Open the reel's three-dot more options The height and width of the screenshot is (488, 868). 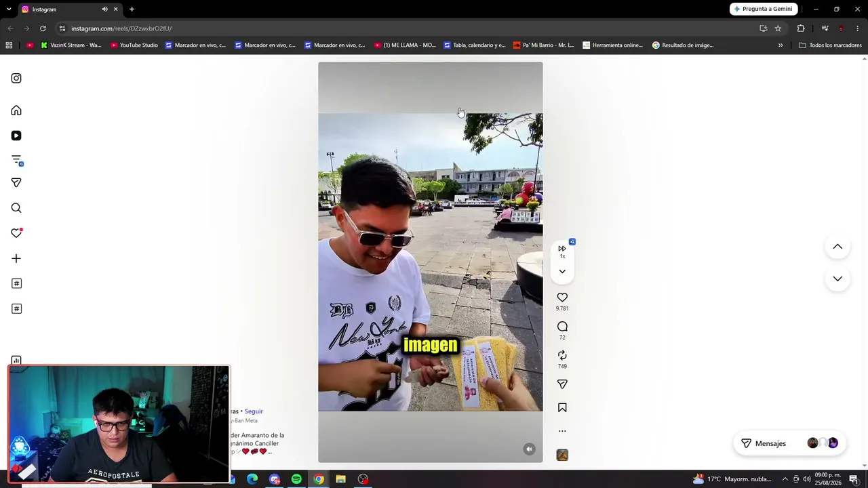(x=562, y=431)
